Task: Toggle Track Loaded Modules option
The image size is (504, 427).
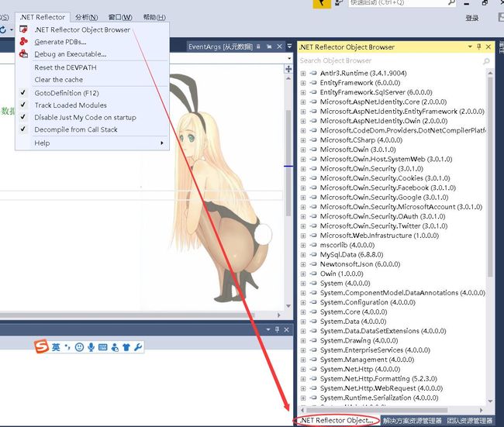Action: [71, 105]
